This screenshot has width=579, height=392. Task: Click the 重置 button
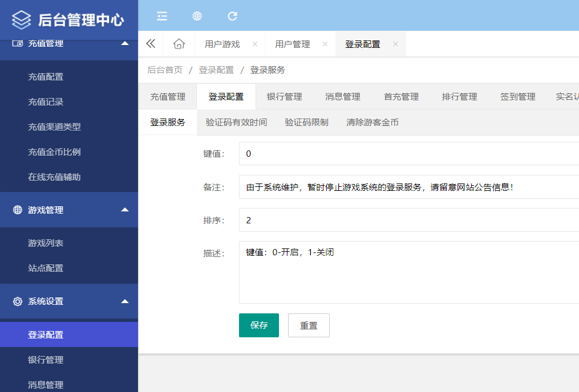point(309,325)
